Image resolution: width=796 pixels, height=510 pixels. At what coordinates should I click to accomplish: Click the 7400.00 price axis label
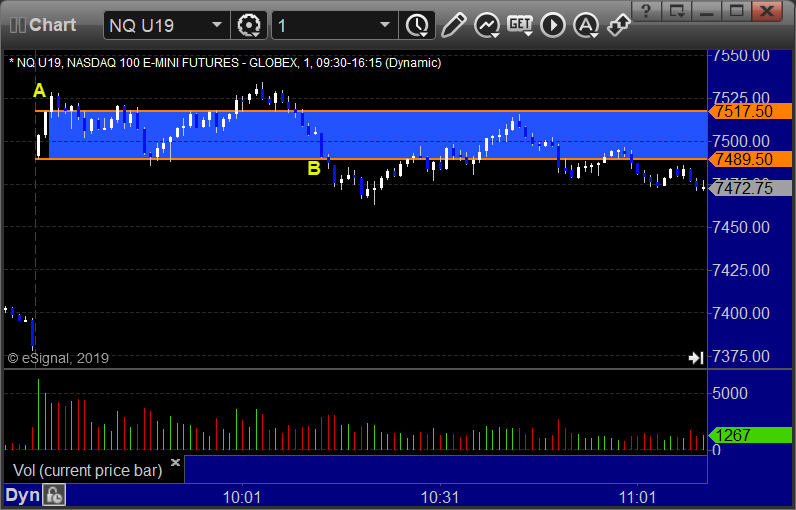(x=741, y=313)
